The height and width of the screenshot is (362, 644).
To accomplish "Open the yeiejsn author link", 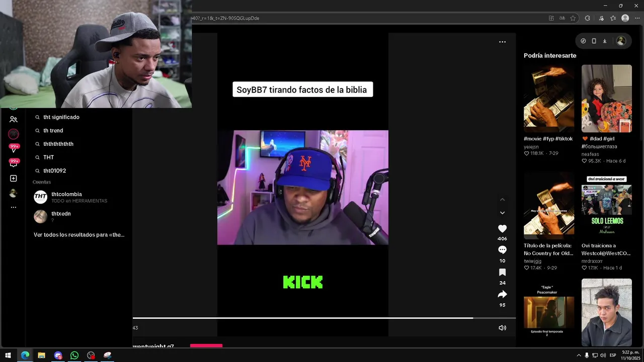I will tap(531, 147).
